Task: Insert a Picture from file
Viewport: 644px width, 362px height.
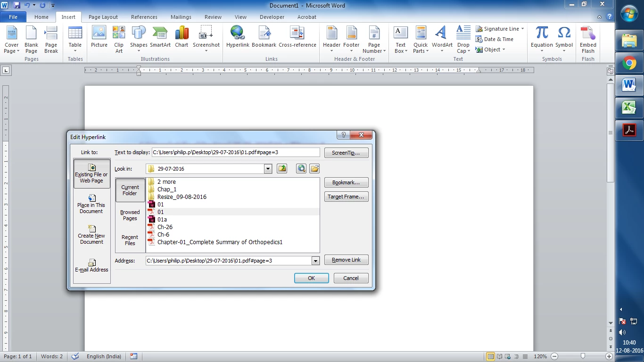Action: tap(99, 38)
